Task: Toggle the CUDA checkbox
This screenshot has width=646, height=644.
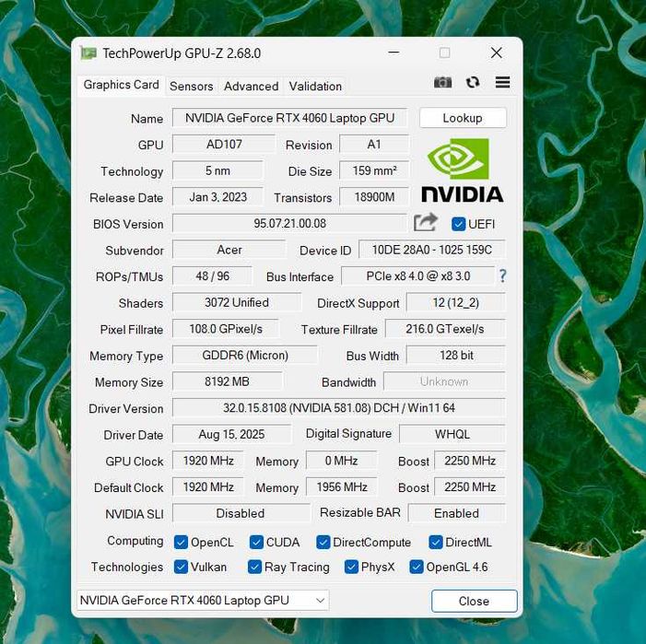Action: (x=256, y=542)
